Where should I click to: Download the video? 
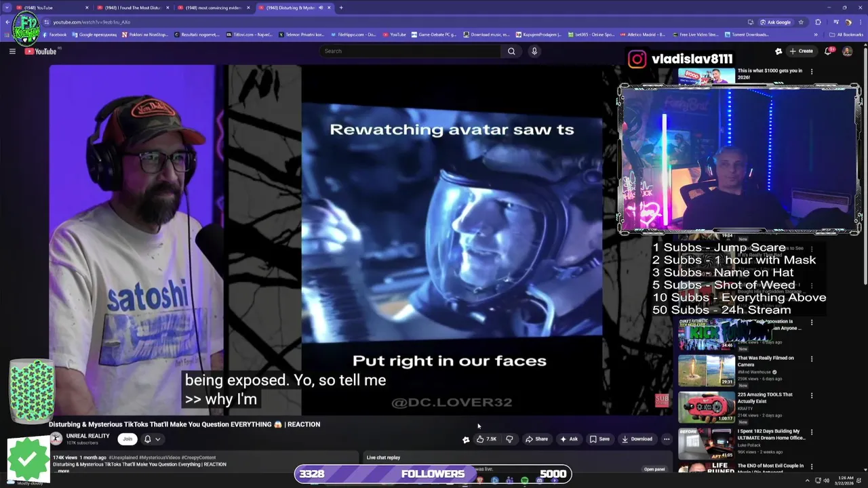click(x=637, y=439)
